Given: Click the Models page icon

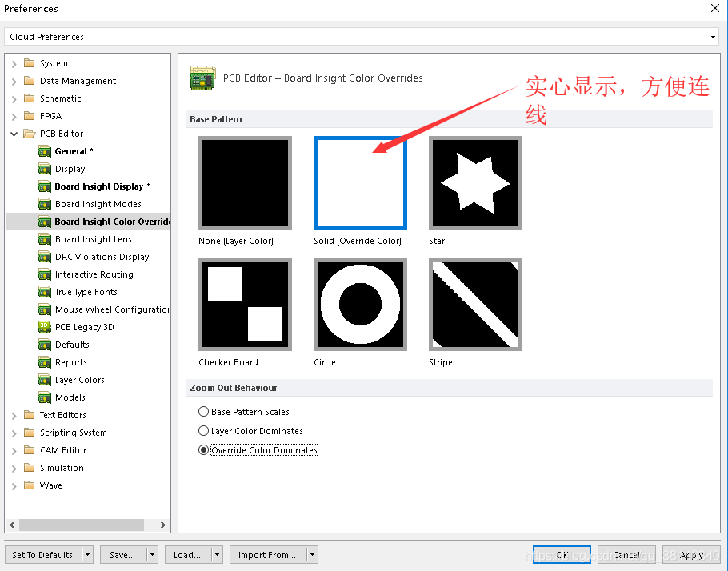Looking at the screenshot, I should click(x=45, y=397).
